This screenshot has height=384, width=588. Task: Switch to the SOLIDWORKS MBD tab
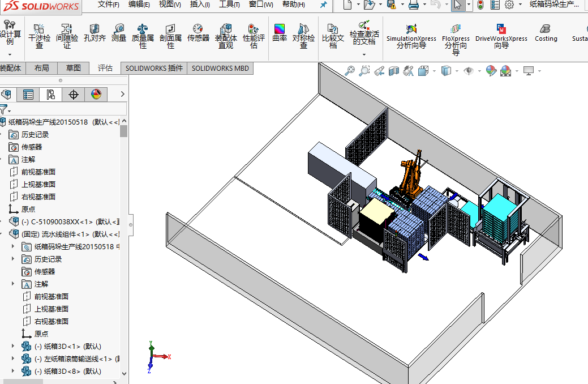220,68
